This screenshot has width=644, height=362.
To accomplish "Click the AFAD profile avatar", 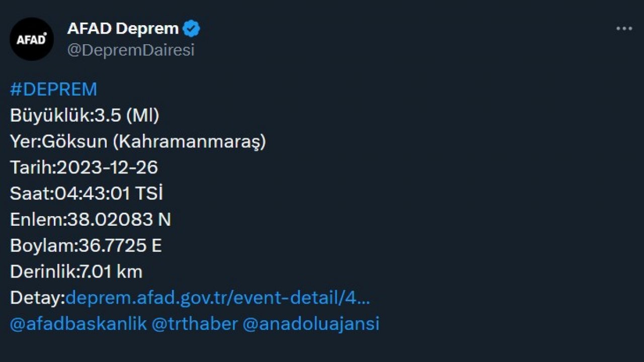I will (32, 39).
